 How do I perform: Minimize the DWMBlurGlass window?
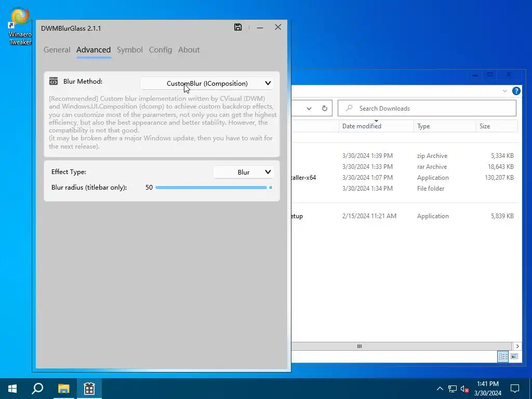[x=260, y=28]
